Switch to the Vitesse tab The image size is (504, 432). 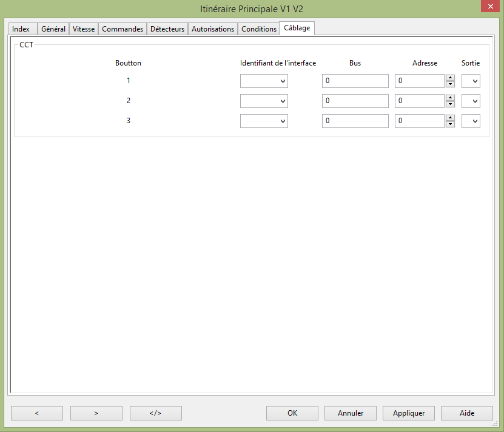coord(84,29)
